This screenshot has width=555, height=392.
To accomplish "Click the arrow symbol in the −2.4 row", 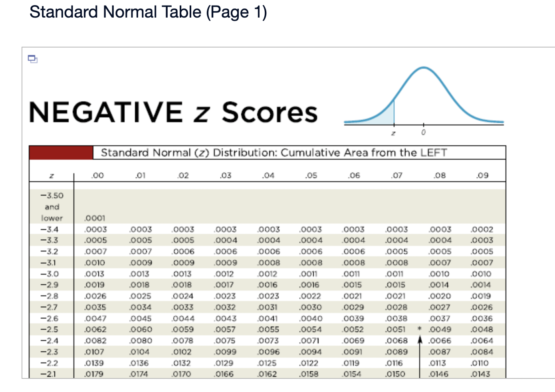I will pyautogui.click(x=420, y=341).
